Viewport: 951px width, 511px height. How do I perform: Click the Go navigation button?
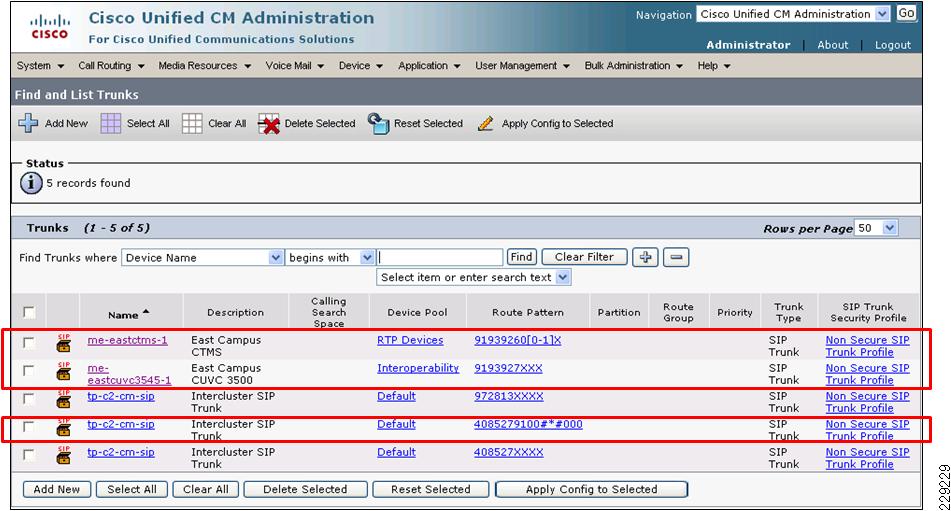pyautogui.click(x=906, y=13)
